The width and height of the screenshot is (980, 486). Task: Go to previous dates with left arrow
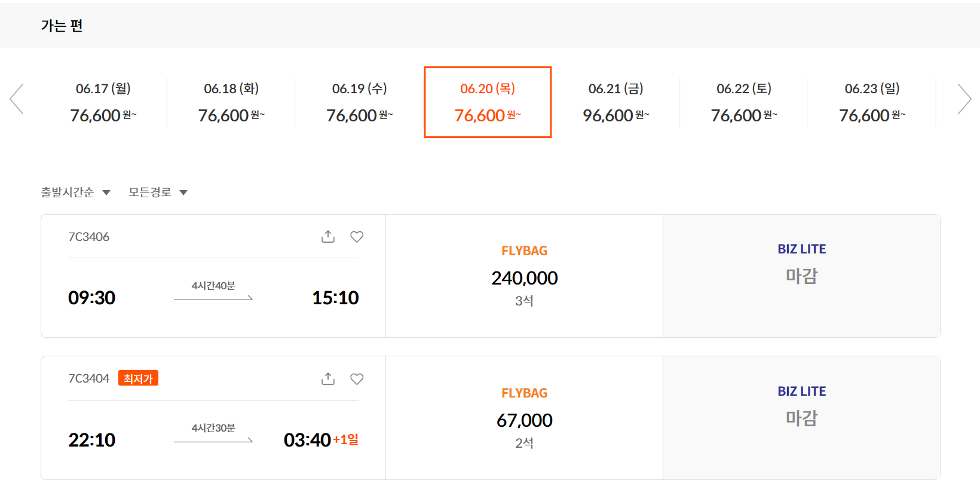[x=17, y=99]
